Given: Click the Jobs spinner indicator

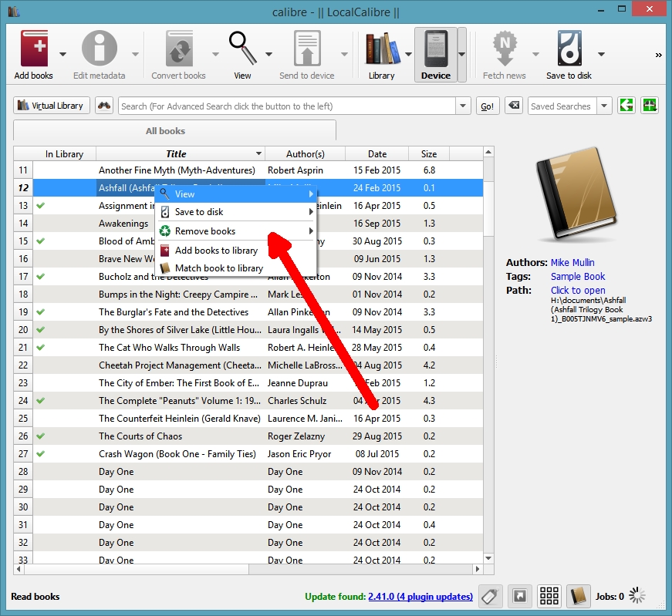Looking at the screenshot, I should pyautogui.click(x=637, y=595).
